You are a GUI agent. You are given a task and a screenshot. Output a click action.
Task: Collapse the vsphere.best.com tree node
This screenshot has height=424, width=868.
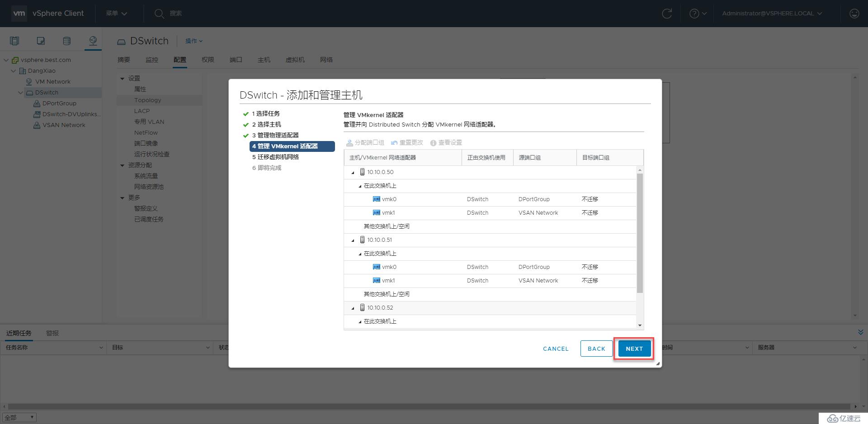pyautogui.click(x=6, y=60)
